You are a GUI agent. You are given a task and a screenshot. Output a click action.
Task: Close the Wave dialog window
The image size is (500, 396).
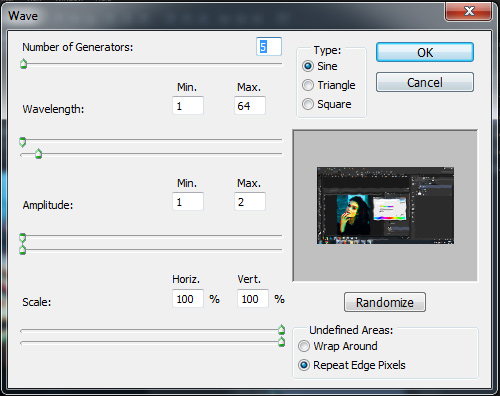(x=469, y=11)
